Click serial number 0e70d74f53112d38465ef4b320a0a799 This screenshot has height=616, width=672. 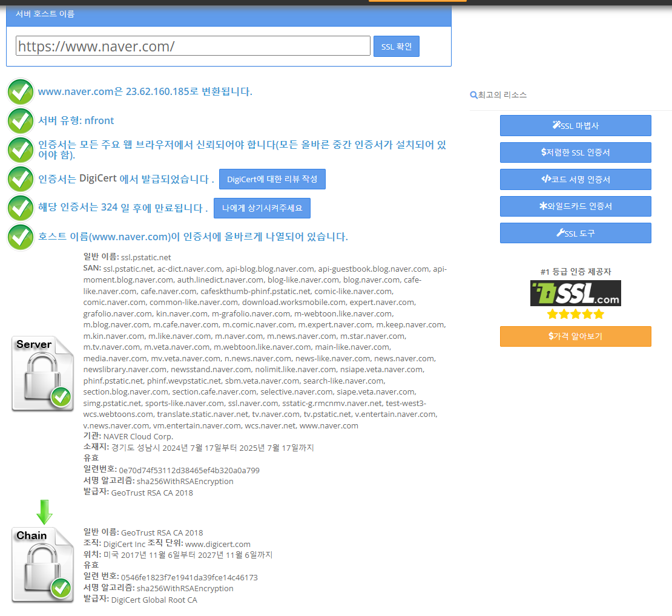[189, 470]
